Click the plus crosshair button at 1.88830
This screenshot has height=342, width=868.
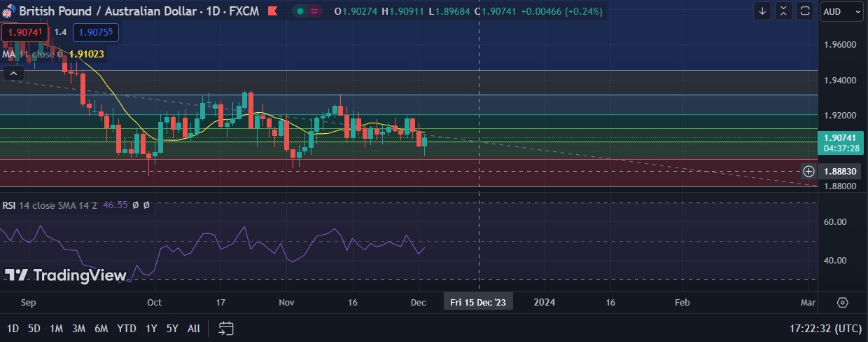808,171
